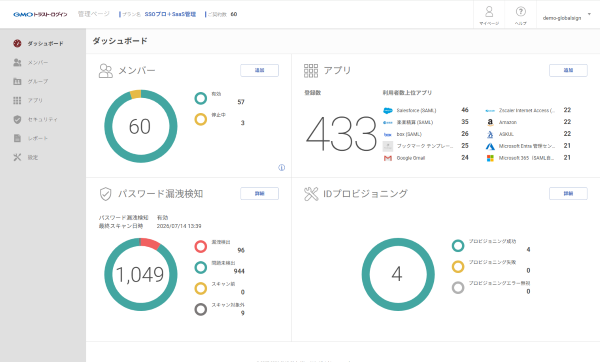
Task: Click the sidebar apps grid icon
Action: tap(17, 100)
